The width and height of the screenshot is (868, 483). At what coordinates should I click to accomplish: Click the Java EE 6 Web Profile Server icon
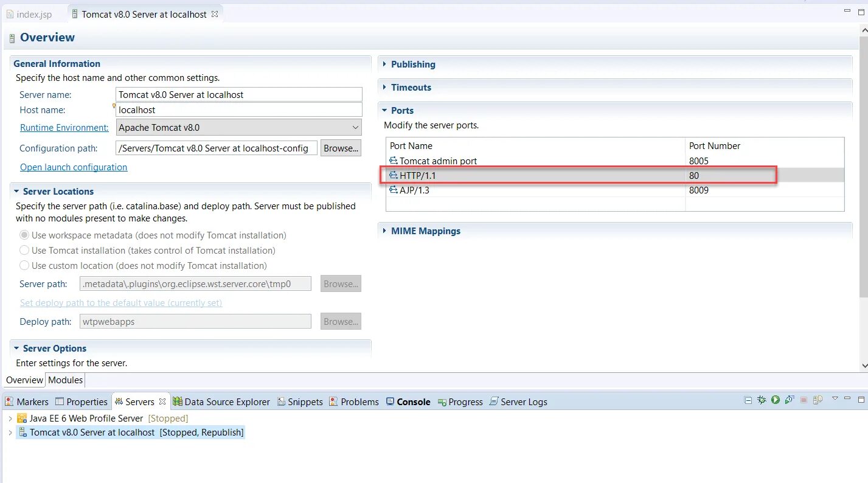(x=22, y=419)
